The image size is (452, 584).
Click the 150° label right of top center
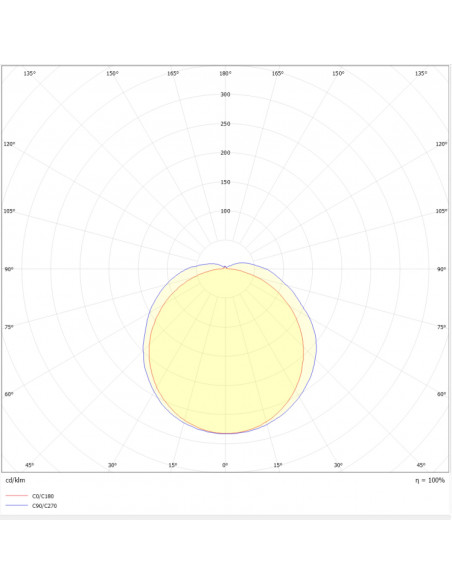[338, 73]
